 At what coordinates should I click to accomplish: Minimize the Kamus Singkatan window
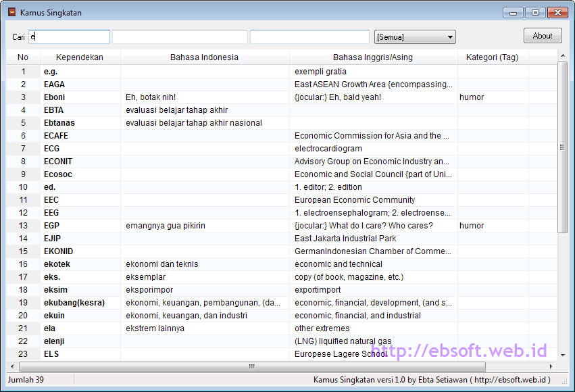[x=513, y=13]
